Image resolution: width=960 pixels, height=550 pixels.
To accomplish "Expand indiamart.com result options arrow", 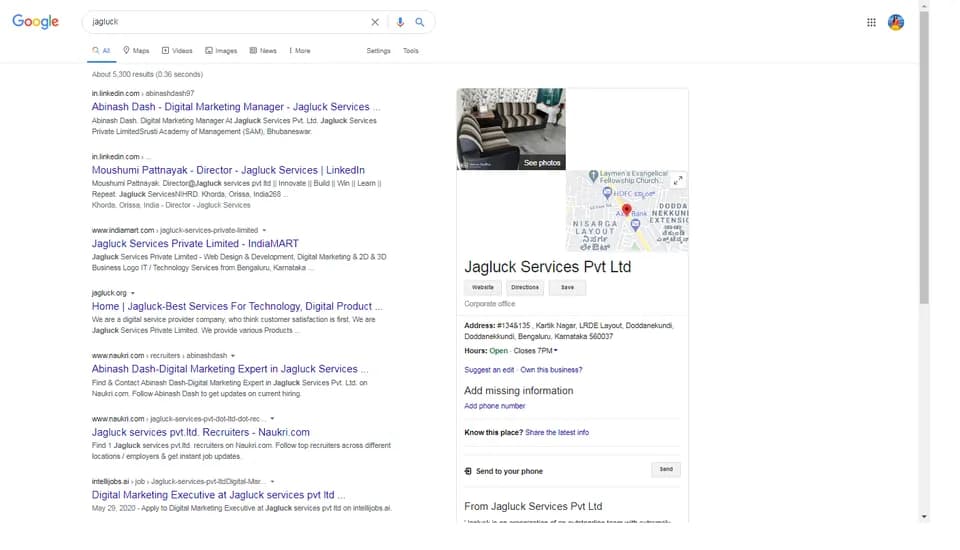I will tap(264, 230).
